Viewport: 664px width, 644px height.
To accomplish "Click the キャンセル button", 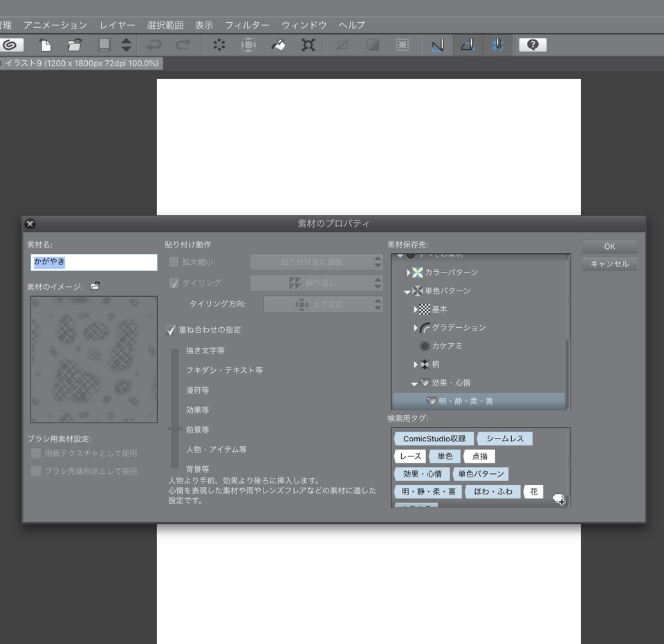I will point(609,264).
